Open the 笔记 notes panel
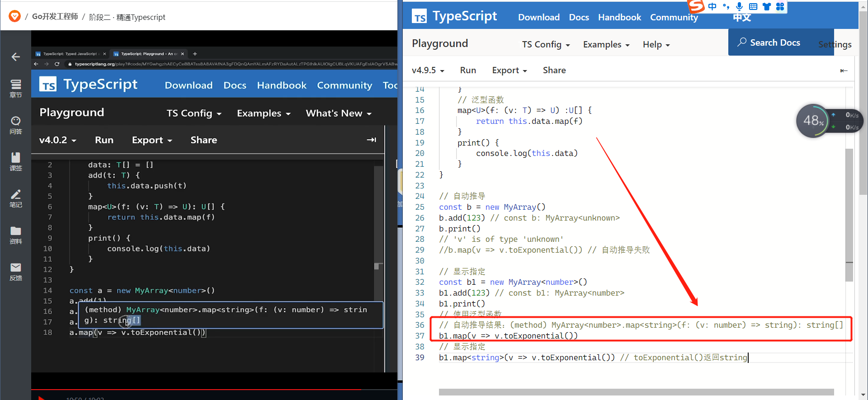 [16, 198]
